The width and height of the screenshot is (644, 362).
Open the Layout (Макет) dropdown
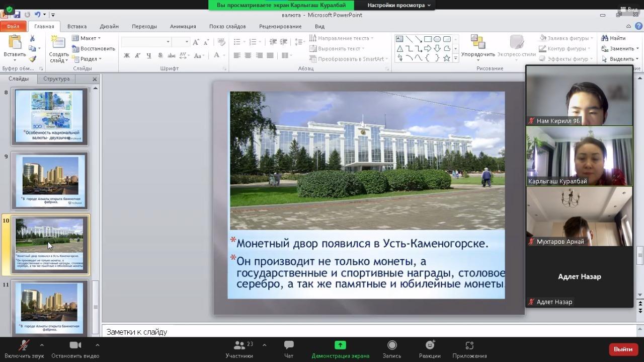(x=86, y=38)
